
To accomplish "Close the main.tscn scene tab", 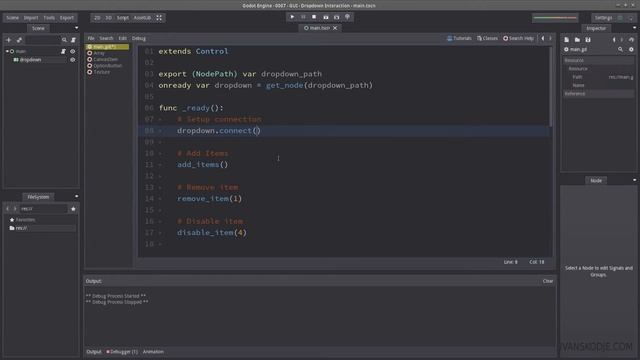I will click(335, 28).
